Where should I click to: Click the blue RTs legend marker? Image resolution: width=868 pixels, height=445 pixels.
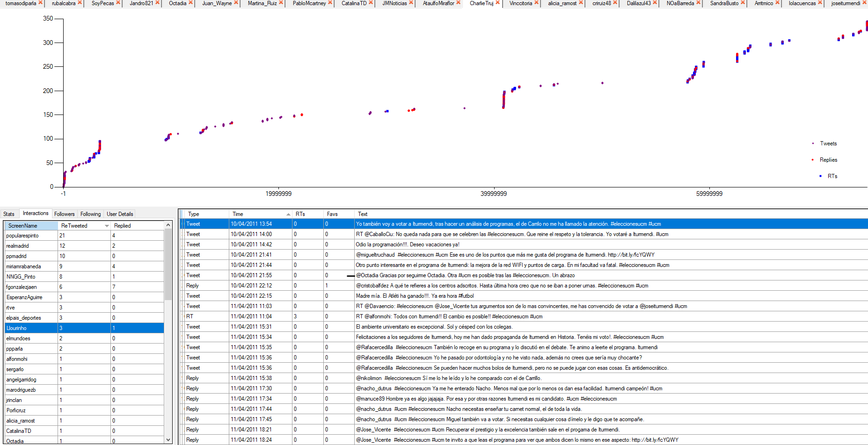820,176
